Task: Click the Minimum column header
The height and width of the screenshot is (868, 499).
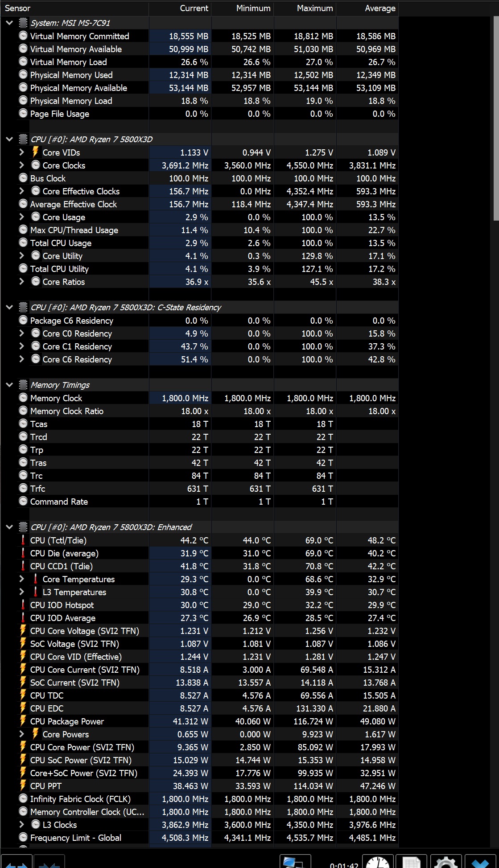Action: (243, 8)
